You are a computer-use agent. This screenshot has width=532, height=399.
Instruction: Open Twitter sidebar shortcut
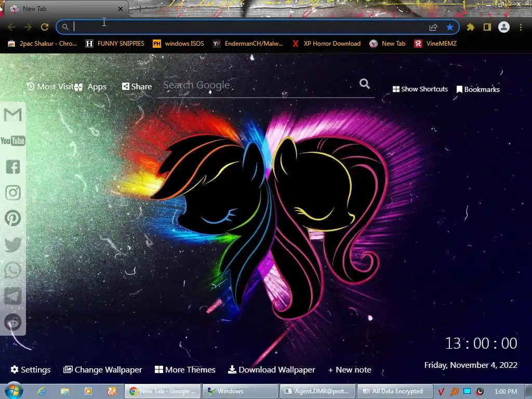(x=13, y=244)
